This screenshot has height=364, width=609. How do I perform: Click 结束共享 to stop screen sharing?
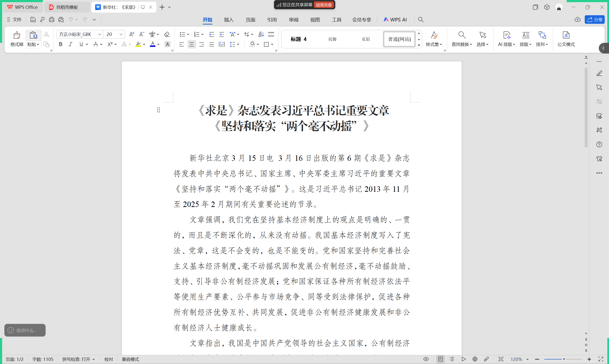324,5
